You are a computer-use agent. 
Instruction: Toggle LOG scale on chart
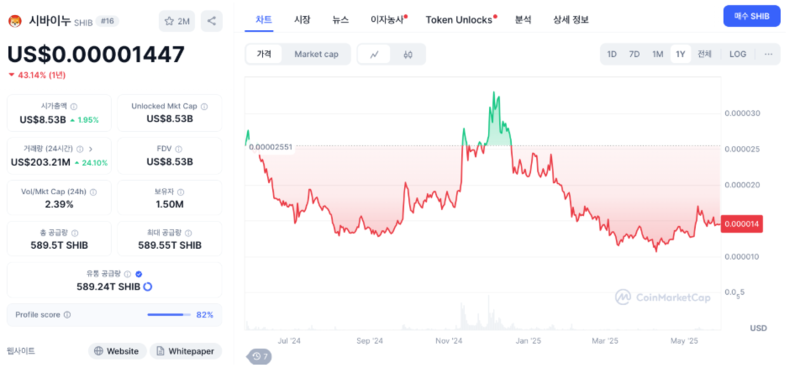(x=737, y=54)
